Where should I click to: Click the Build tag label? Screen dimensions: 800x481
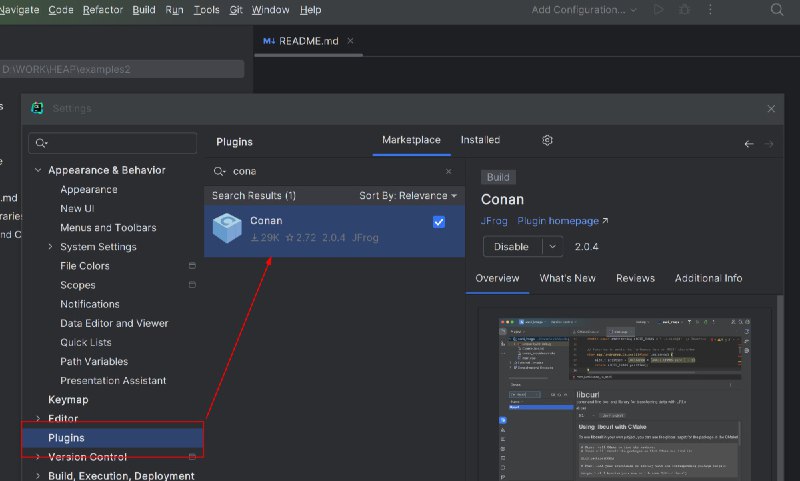click(498, 177)
